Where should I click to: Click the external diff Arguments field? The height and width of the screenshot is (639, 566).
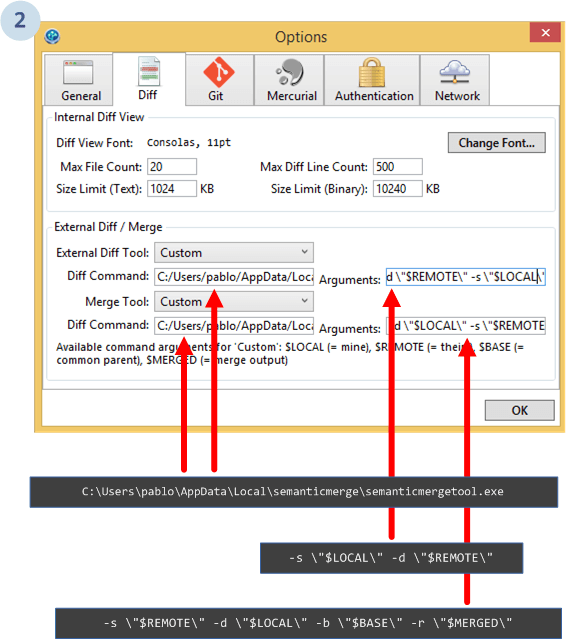pos(466,277)
